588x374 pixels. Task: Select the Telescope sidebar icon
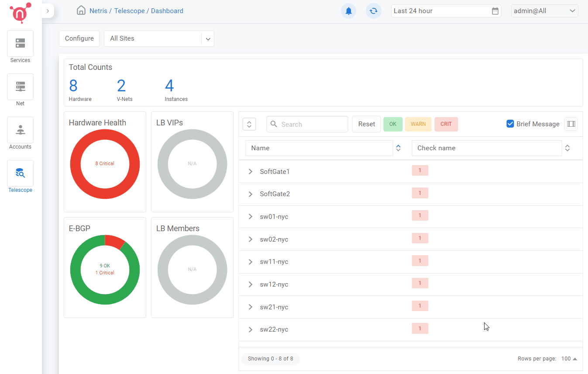[x=20, y=173]
